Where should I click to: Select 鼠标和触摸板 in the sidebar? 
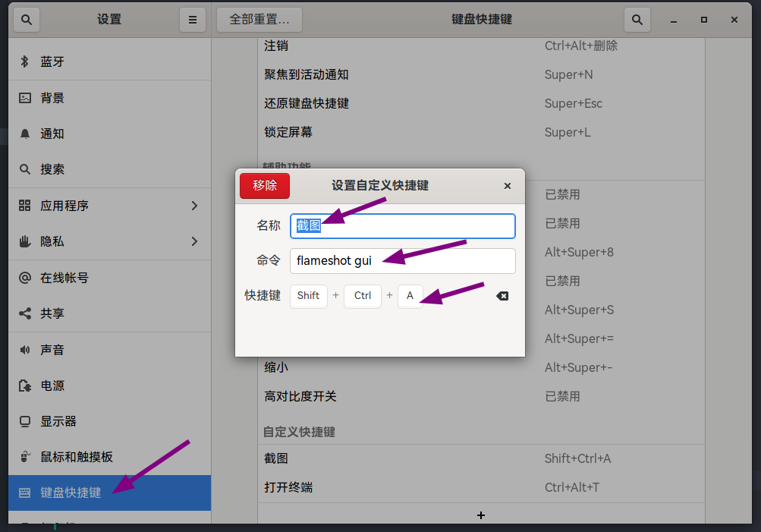[x=76, y=457]
